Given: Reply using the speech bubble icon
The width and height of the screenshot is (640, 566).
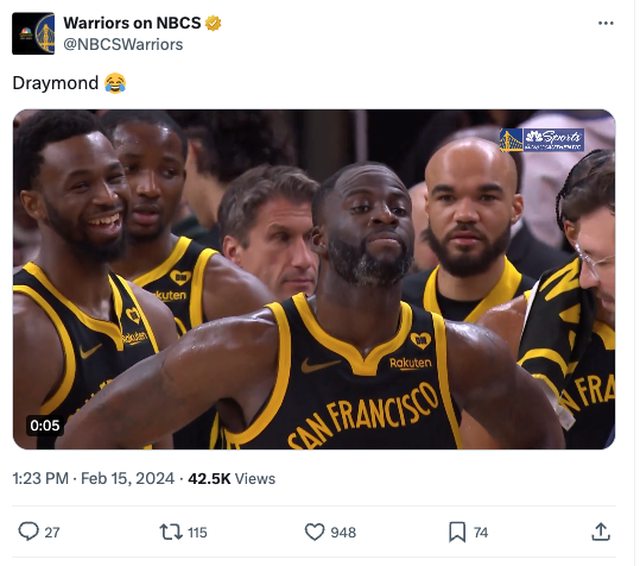Looking at the screenshot, I should point(29,532).
